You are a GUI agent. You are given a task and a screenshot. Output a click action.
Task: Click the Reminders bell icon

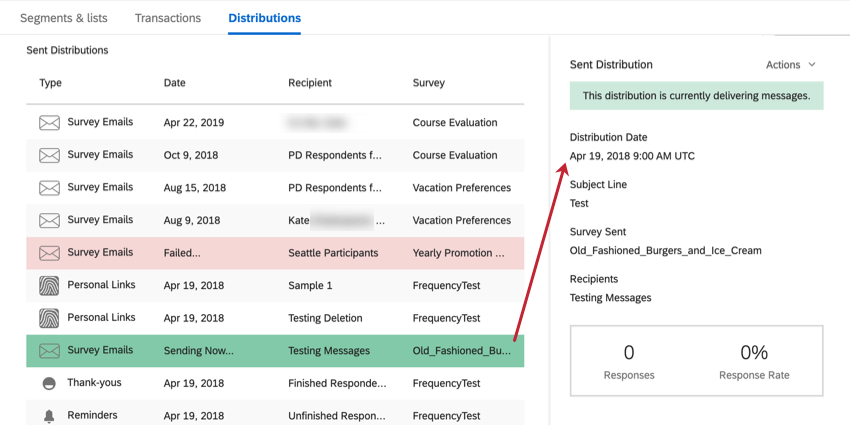coord(49,415)
